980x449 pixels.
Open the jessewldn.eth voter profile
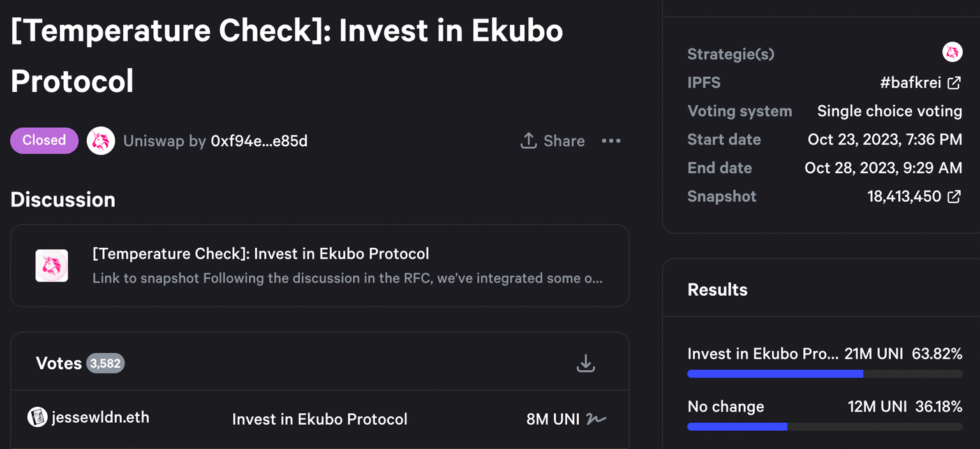100,418
